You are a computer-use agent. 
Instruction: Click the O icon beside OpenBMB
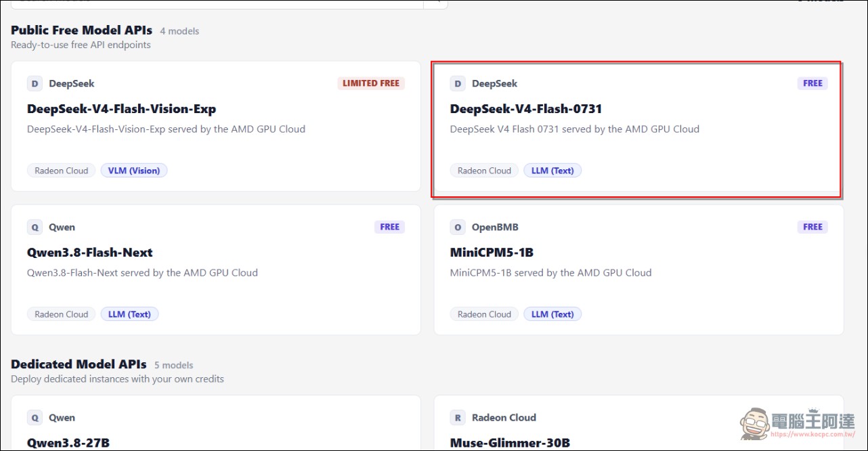pos(458,227)
